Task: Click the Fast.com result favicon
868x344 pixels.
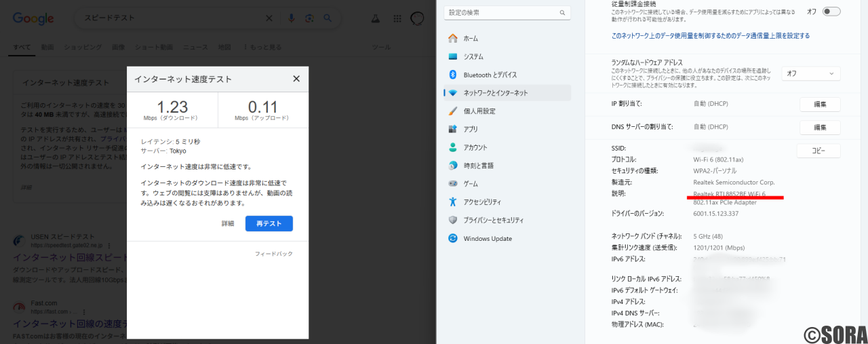Action: point(19,307)
